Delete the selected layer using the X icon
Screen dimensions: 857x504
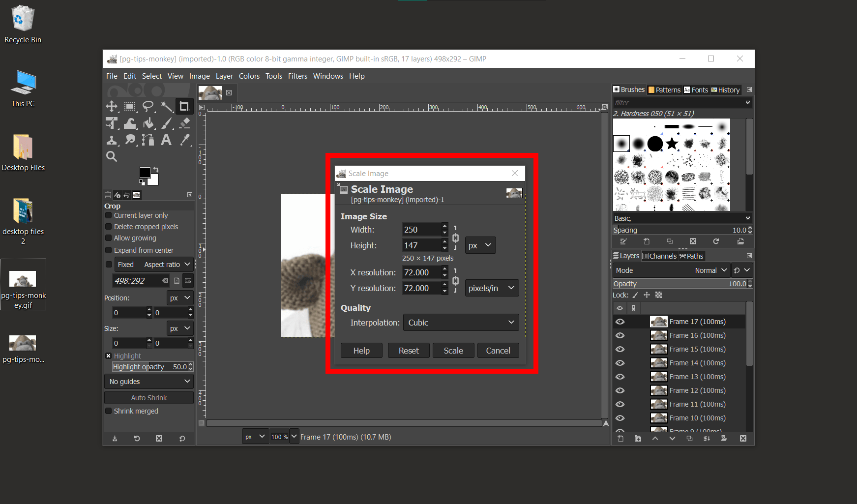click(x=743, y=438)
